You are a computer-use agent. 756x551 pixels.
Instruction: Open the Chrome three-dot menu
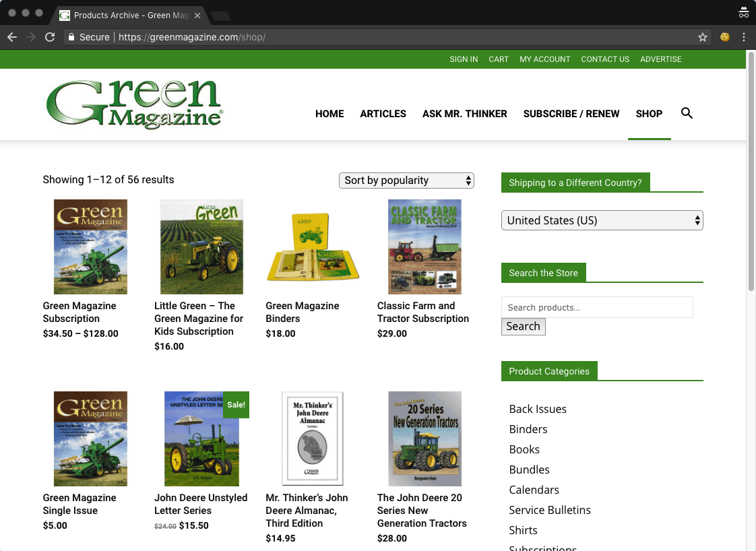pyautogui.click(x=744, y=37)
